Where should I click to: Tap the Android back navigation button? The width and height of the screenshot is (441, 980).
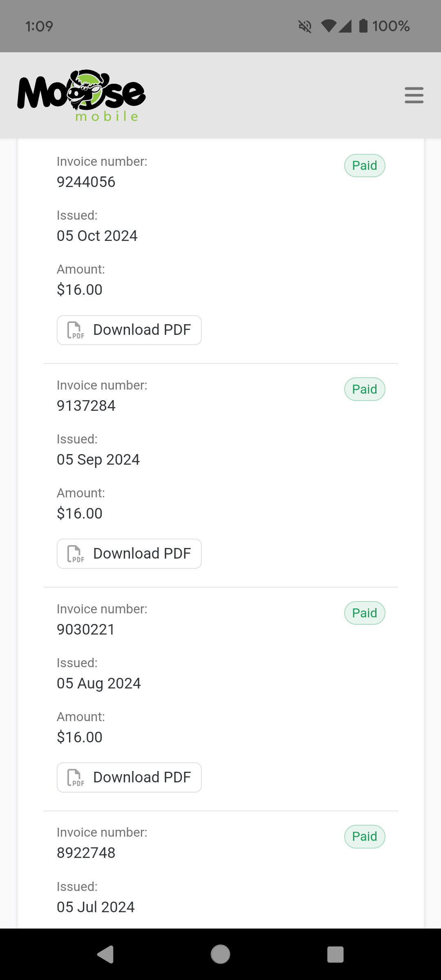(x=105, y=954)
